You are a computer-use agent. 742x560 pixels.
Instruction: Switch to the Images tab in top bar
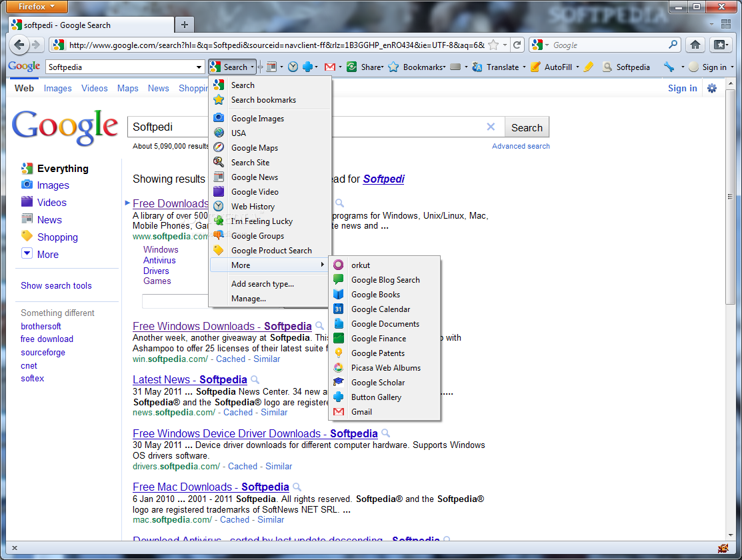[58, 89]
